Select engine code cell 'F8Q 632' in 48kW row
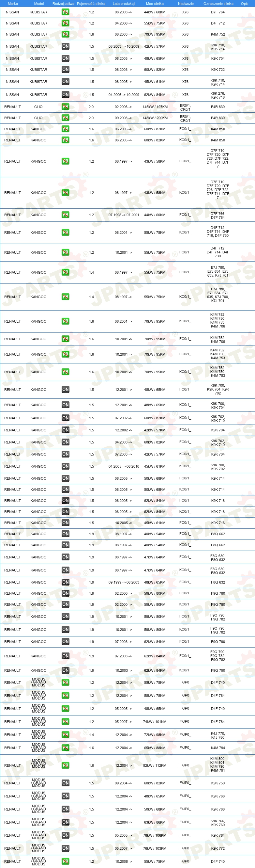Image resolution: width=255 pixels, height=868 pixels. point(217,582)
